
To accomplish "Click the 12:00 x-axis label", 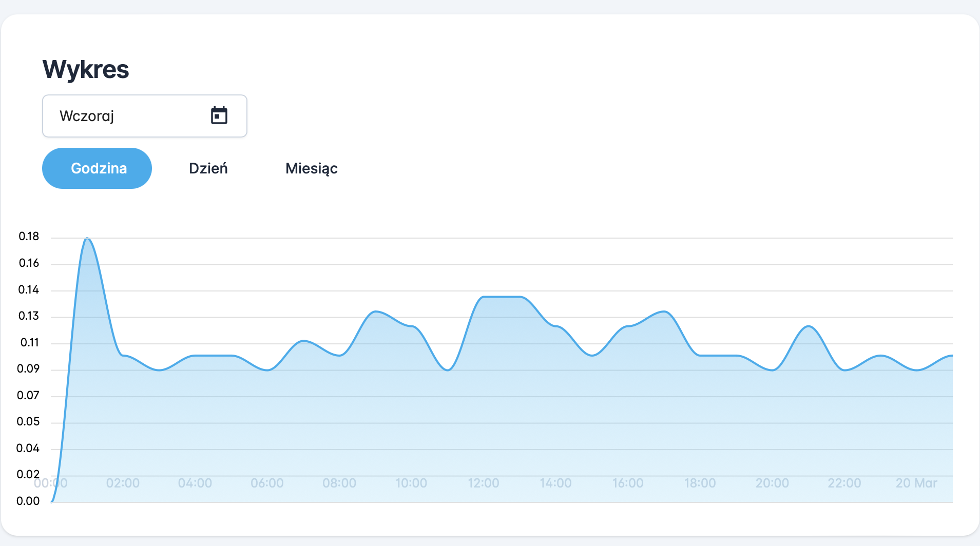I will tap(484, 483).
